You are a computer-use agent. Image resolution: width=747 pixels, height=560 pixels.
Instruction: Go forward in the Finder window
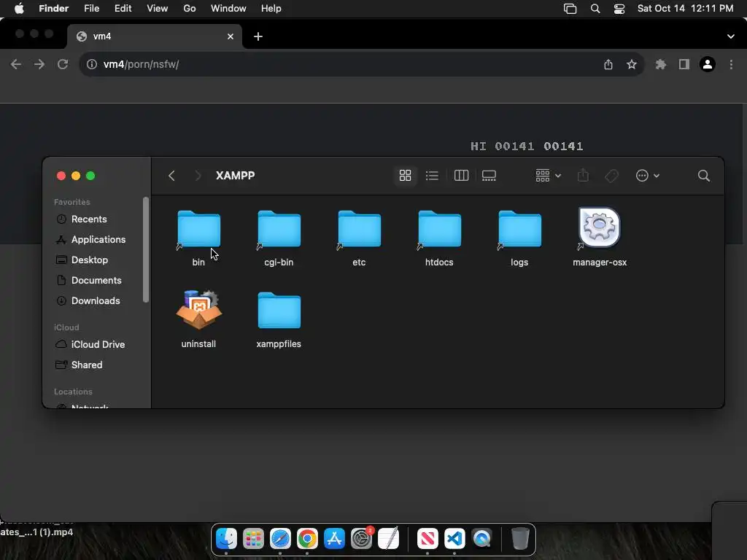[198, 176]
